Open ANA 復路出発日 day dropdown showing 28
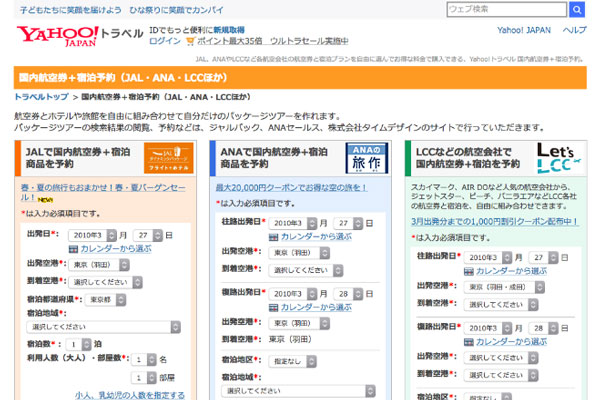The height and width of the screenshot is (400, 600). click(348, 294)
